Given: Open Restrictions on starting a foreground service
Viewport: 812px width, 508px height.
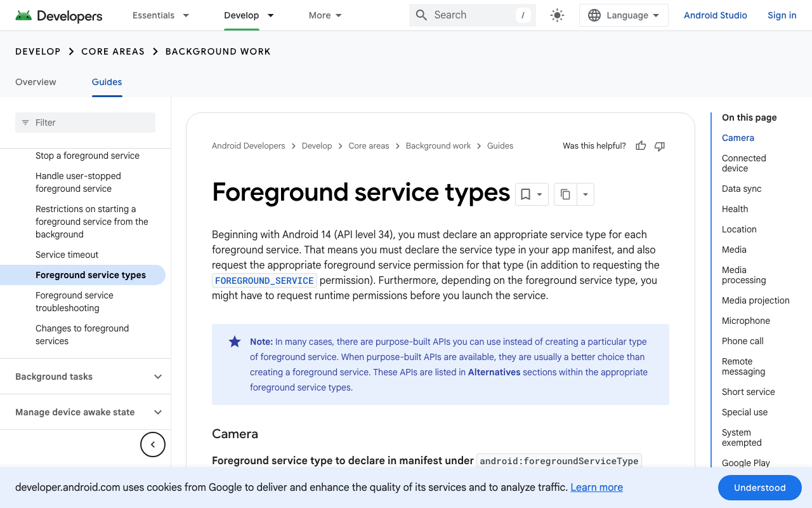Looking at the screenshot, I should pyautogui.click(x=92, y=222).
